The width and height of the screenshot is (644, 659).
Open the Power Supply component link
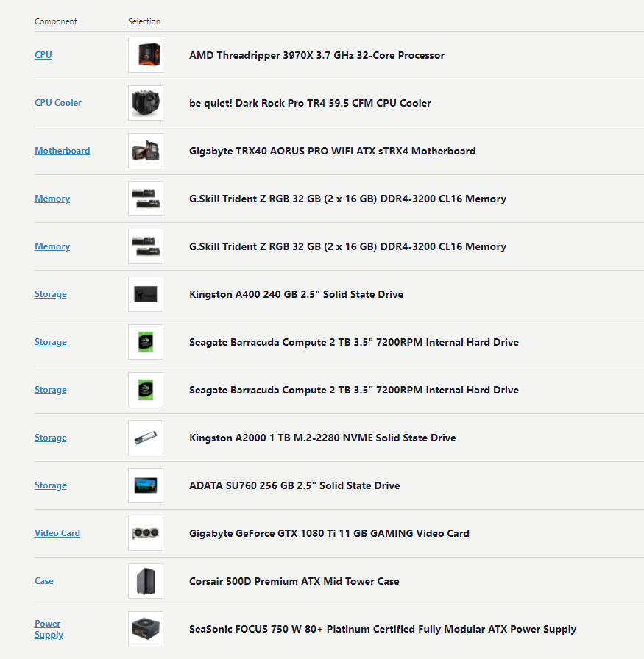48,629
